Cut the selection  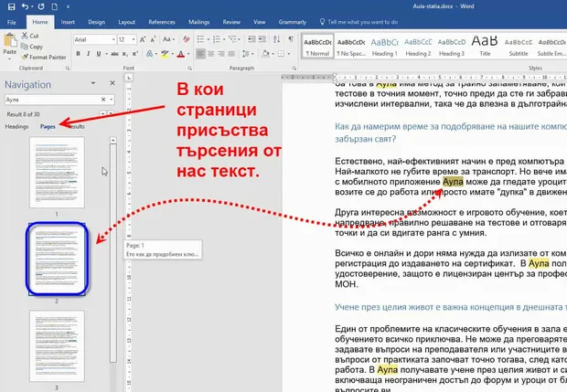30,36
